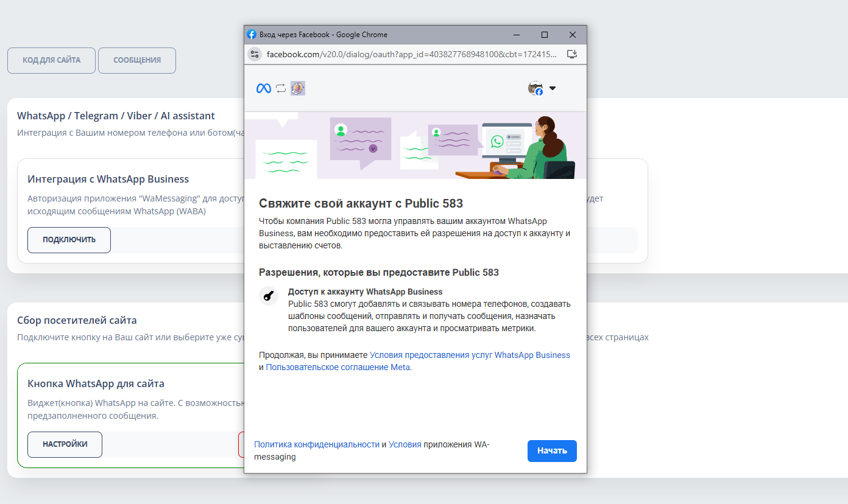Expand the account switcher dropdown arrow
Screen dimensions: 848x504
pos(553,88)
